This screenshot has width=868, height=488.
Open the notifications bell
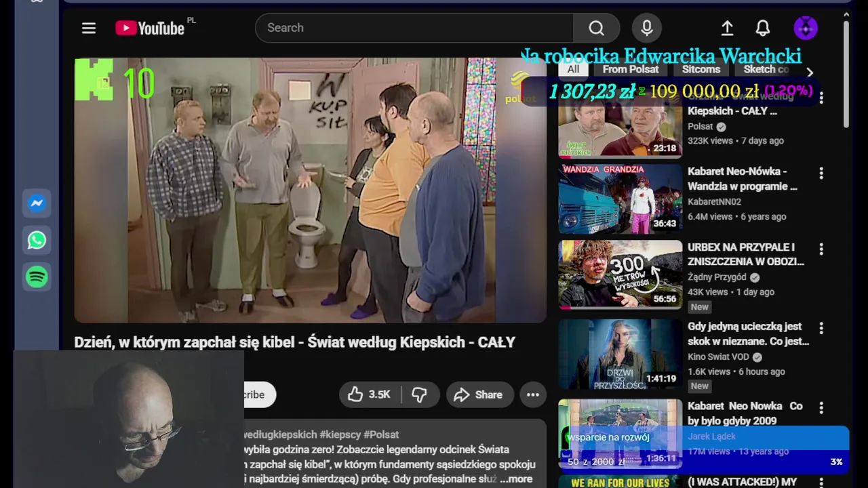click(x=763, y=28)
